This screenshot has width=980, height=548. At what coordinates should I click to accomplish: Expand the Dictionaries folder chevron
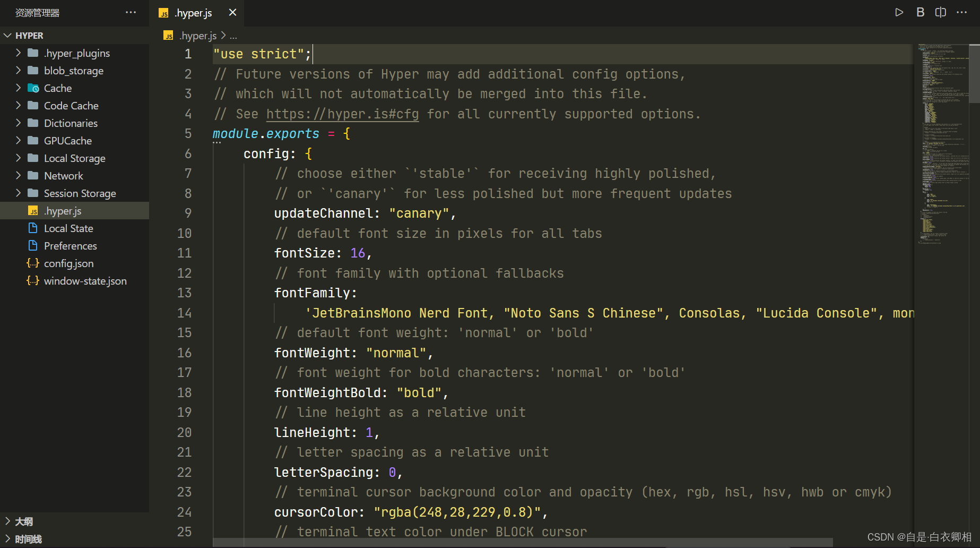[x=19, y=123]
